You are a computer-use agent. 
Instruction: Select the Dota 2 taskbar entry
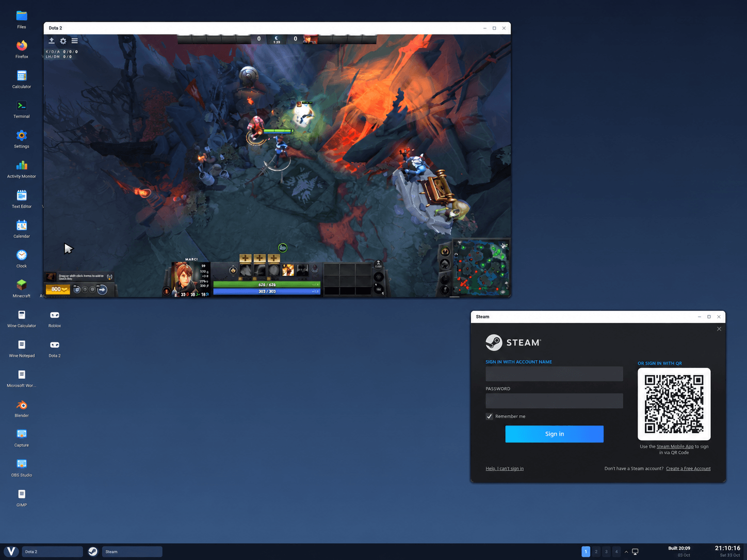pyautogui.click(x=52, y=552)
